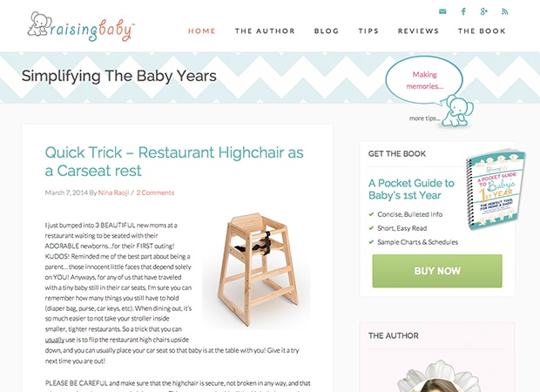This screenshot has width=540, height=392.
Task: Click the green Buy Now button
Action: pyautogui.click(x=437, y=271)
